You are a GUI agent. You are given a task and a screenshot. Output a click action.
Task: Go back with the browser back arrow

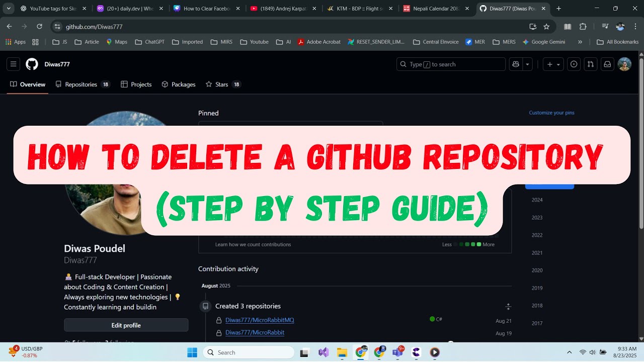[x=9, y=27]
